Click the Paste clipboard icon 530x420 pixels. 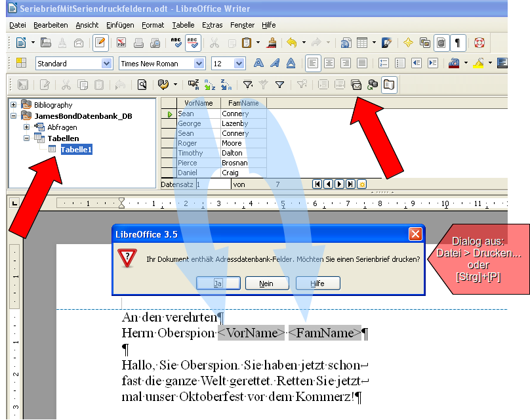coord(247,43)
